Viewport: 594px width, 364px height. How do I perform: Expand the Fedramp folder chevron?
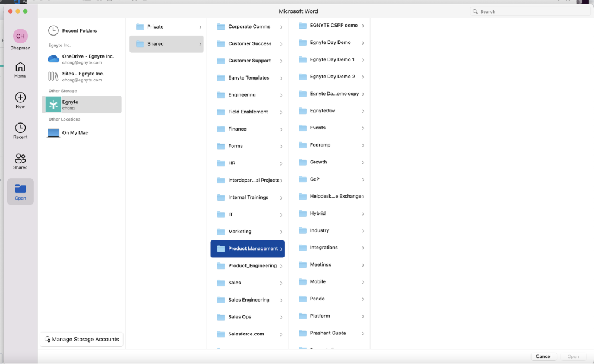(x=363, y=145)
